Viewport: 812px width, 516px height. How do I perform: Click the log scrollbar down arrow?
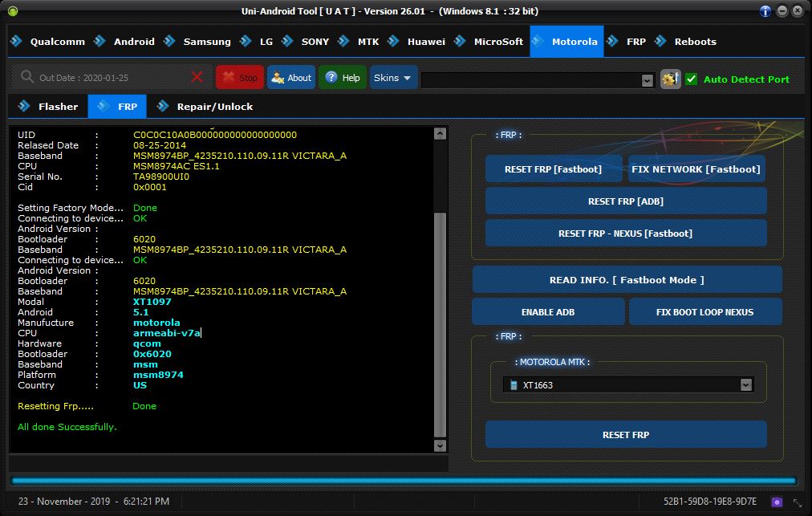coord(439,445)
